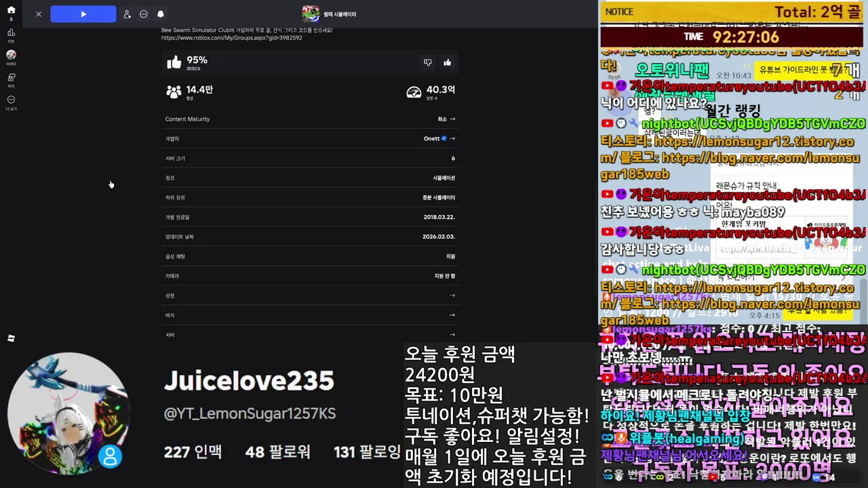868x488 pixels.
Task: Open the 48 팔로워 followers count
Action: pos(278,451)
